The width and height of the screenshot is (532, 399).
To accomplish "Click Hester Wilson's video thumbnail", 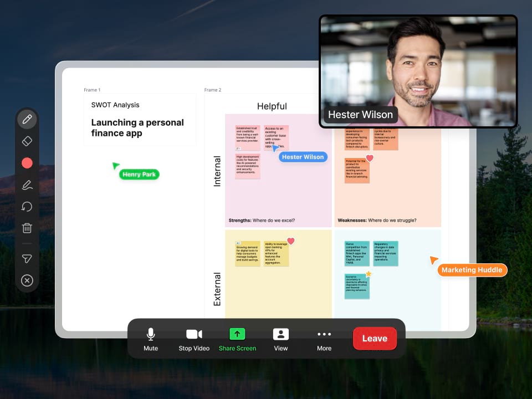I will click(418, 71).
